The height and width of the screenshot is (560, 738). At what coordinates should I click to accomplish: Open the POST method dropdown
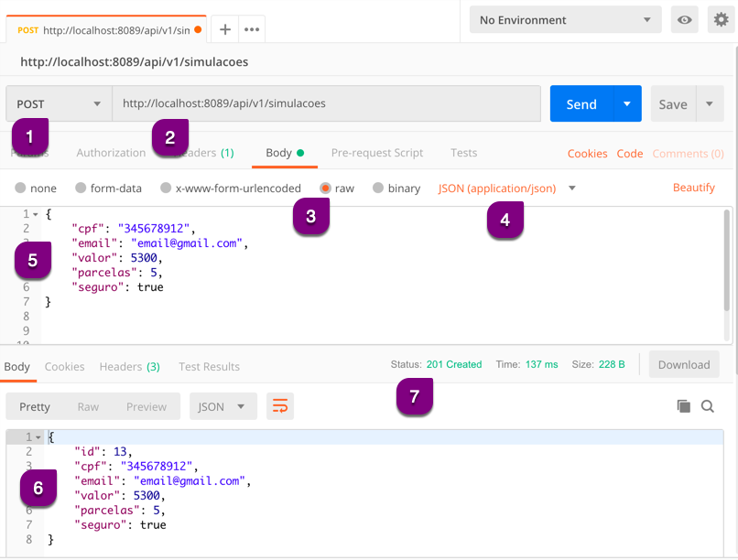pyautogui.click(x=59, y=103)
